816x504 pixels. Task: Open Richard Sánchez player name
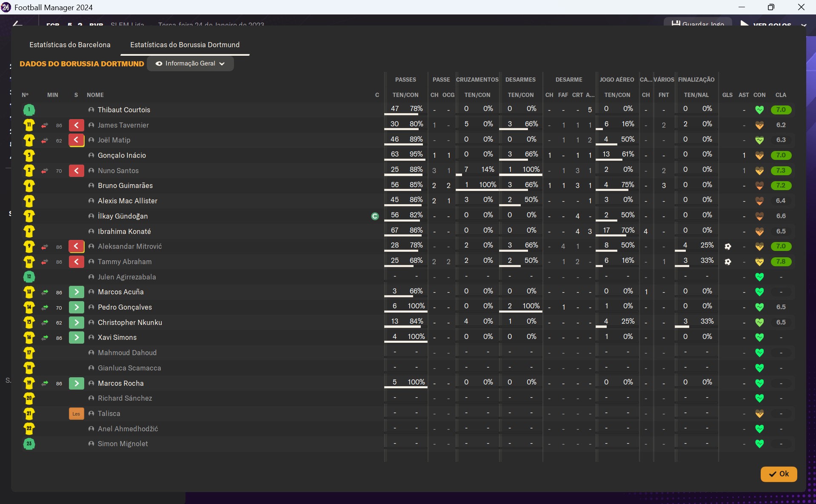pos(125,398)
